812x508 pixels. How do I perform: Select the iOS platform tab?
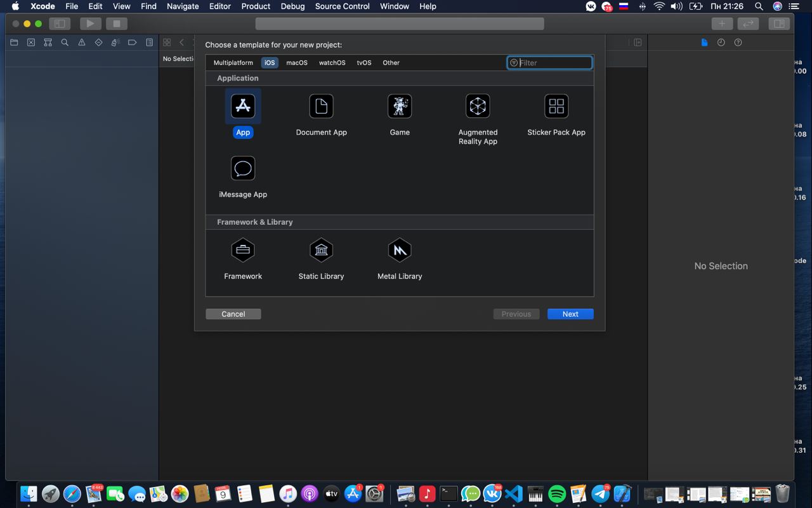270,63
